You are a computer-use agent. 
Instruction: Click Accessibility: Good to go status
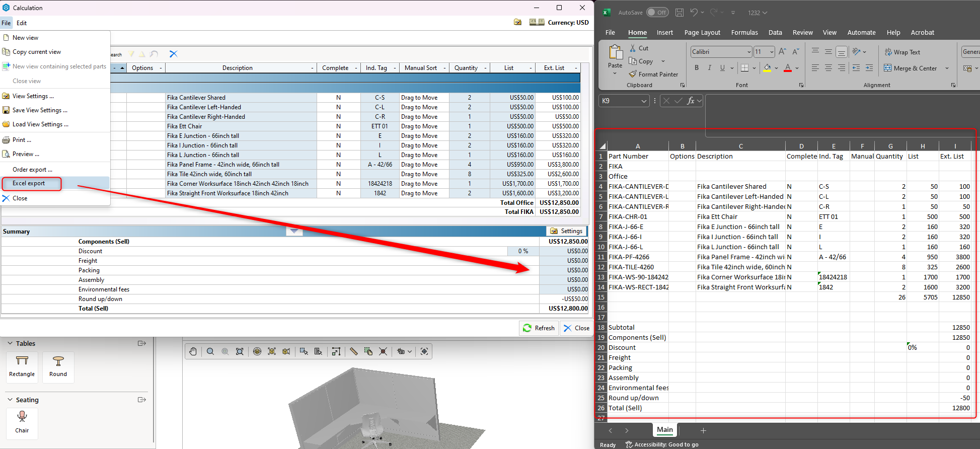662,444
